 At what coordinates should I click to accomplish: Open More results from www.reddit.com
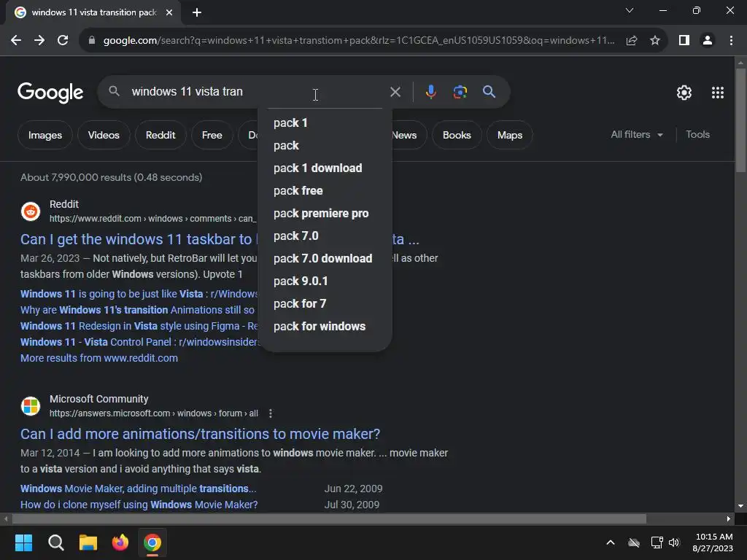[x=99, y=358]
